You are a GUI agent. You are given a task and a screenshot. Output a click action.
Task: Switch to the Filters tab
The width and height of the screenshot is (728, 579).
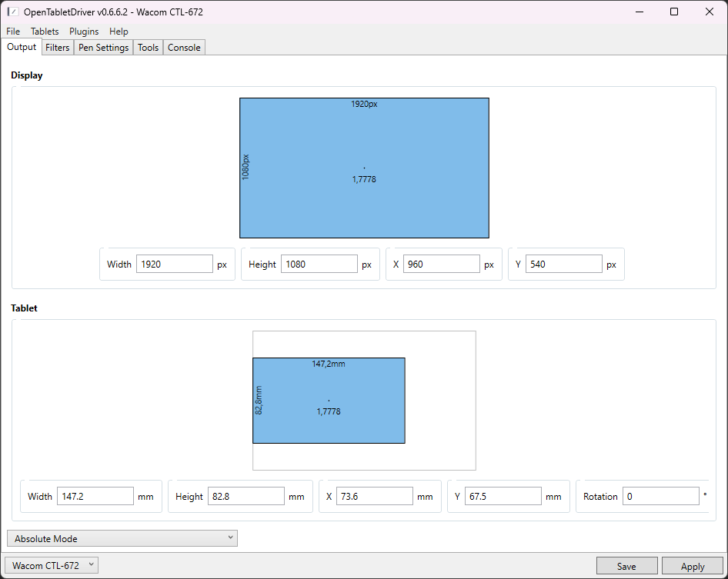57,48
